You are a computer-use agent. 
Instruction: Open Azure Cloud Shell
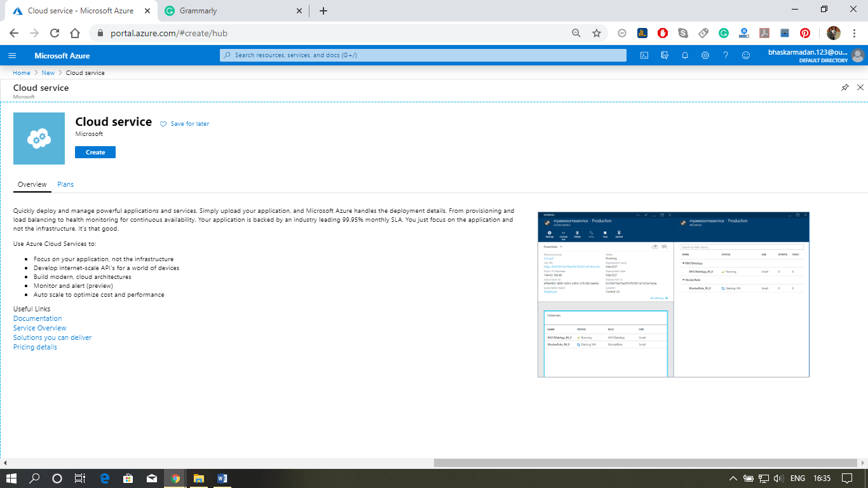click(644, 55)
